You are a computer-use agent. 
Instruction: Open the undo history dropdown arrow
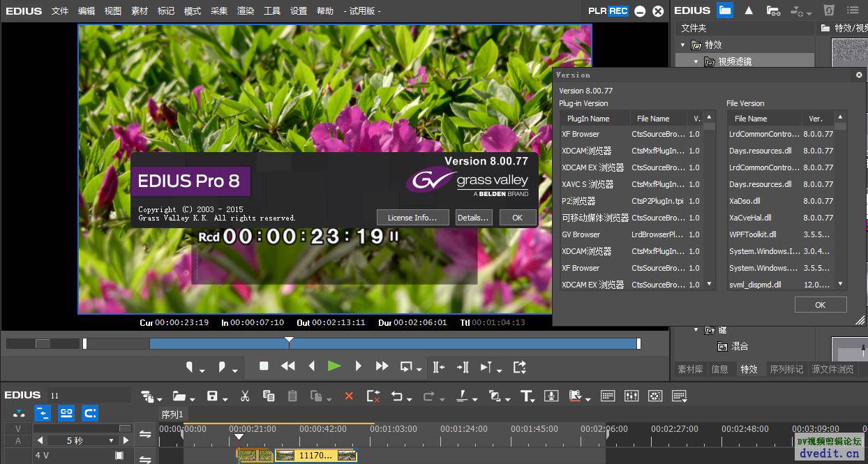409,398
